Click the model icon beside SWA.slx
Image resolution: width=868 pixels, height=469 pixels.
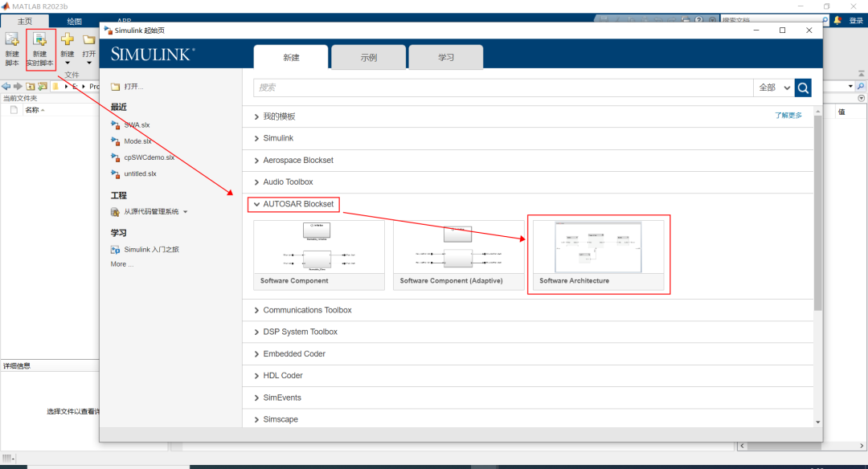point(115,125)
